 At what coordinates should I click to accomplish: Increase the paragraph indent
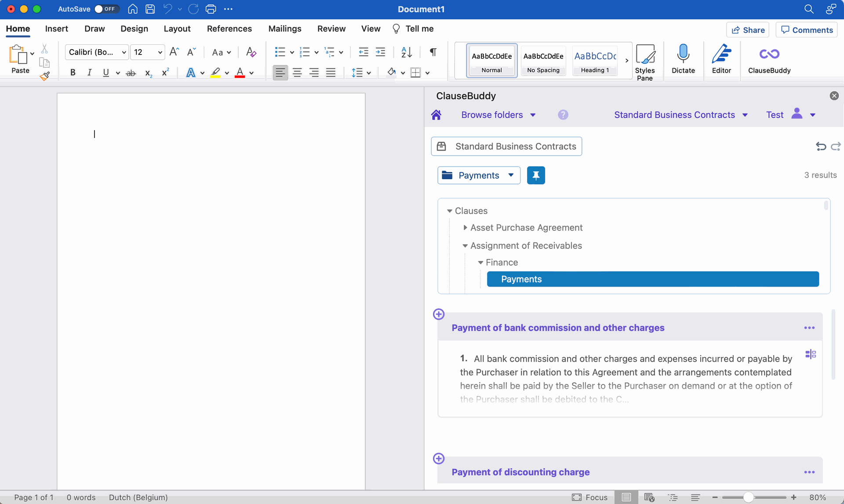[380, 52]
